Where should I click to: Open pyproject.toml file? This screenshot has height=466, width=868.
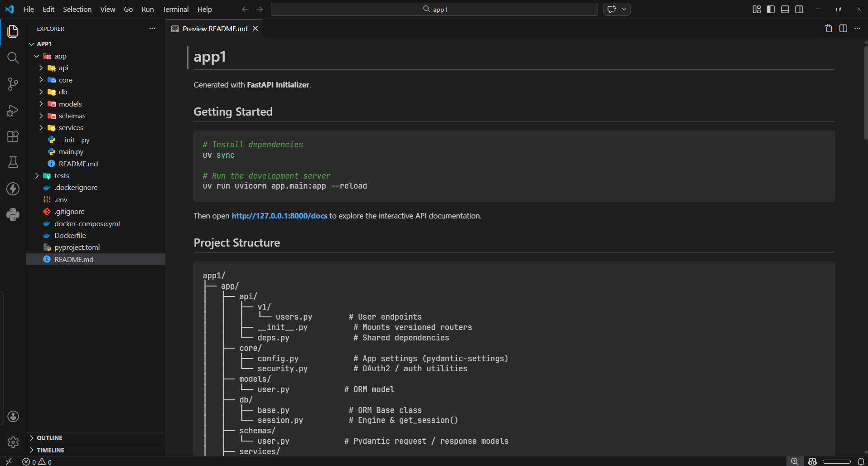[x=96, y=248]
